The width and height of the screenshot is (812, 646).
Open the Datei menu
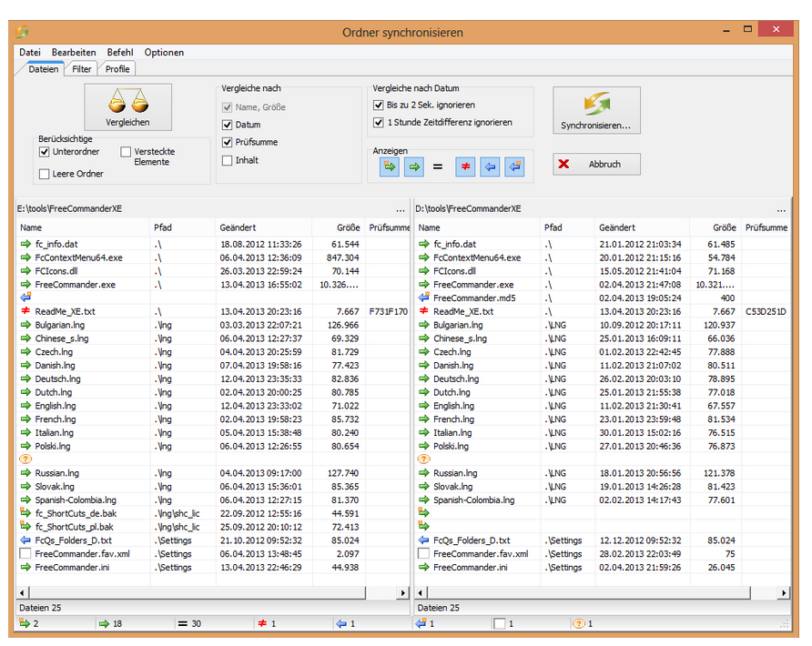30,52
